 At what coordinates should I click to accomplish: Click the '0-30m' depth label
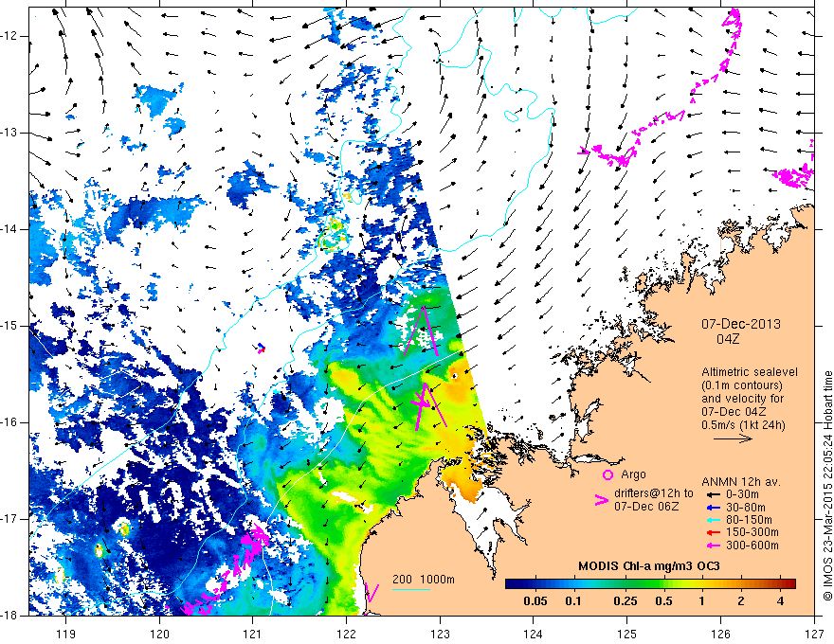pyautogui.click(x=742, y=494)
